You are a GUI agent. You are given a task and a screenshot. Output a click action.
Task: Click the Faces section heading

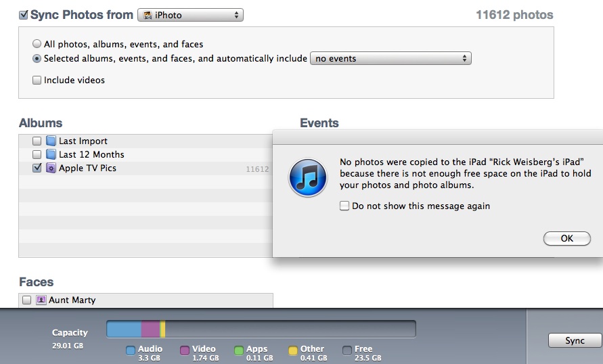37,282
